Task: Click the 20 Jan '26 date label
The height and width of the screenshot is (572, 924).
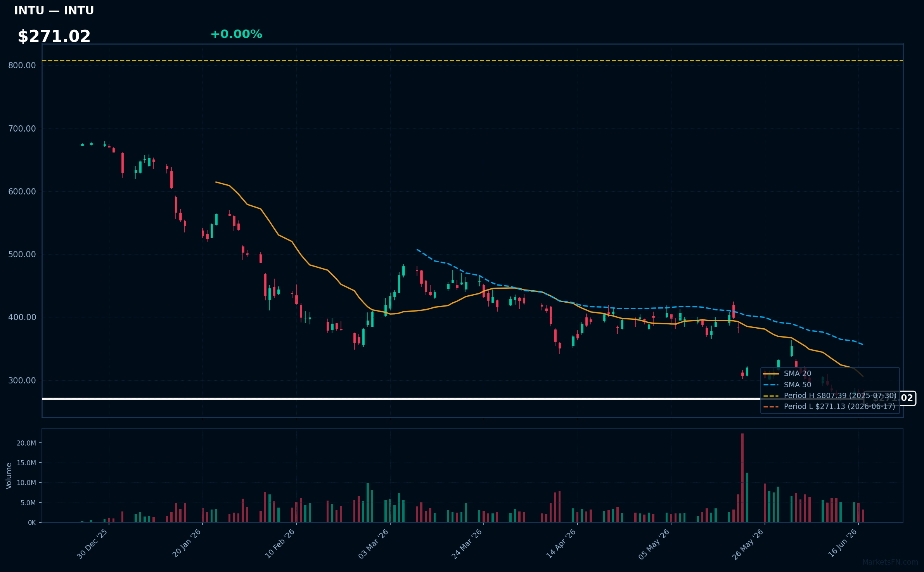Action: click(186, 543)
